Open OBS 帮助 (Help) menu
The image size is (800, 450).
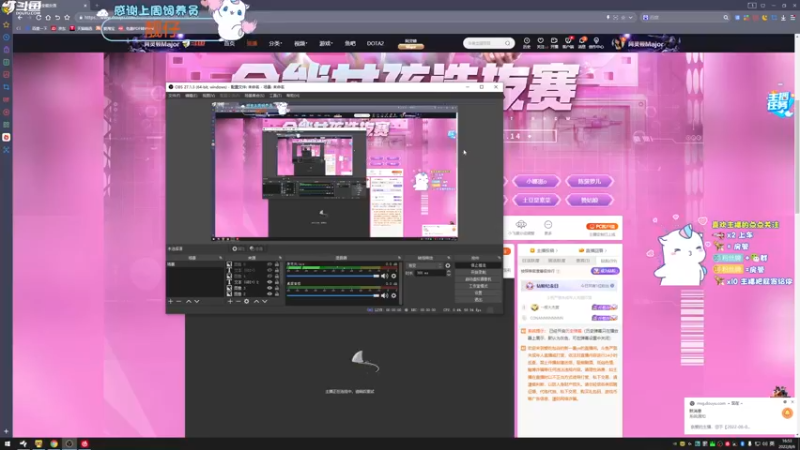(x=292, y=95)
